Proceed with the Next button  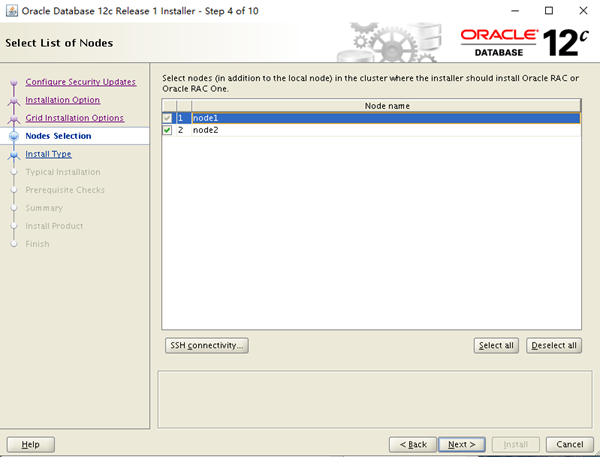(462, 444)
